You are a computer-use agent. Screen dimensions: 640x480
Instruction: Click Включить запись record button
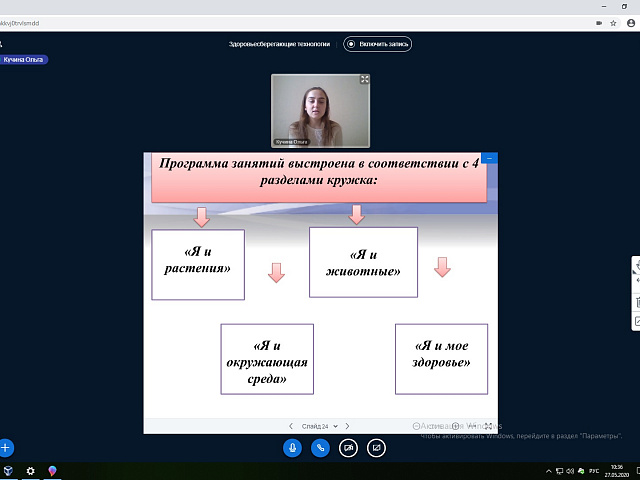tap(378, 44)
